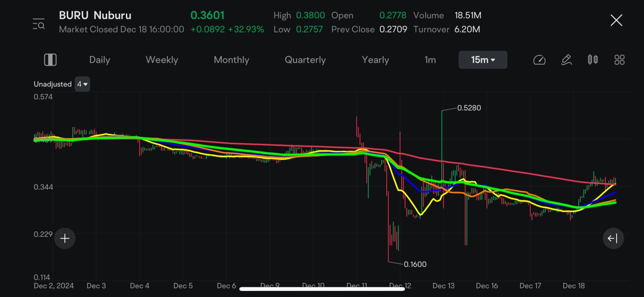Open the speed gauge indicator icon
This screenshot has height=297, width=644.
pos(539,60)
